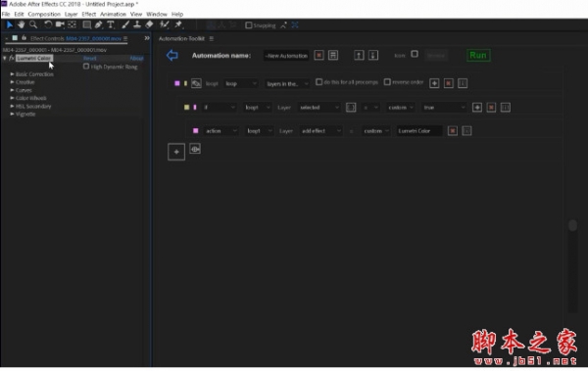Check 'do this for all precomps'

click(x=318, y=81)
